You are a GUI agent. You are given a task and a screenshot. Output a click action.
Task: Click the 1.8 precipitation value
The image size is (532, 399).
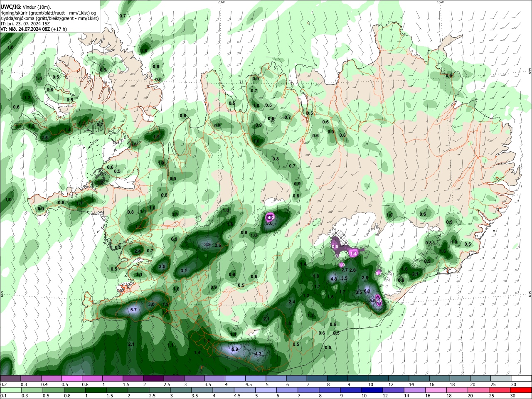(x=316, y=276)
